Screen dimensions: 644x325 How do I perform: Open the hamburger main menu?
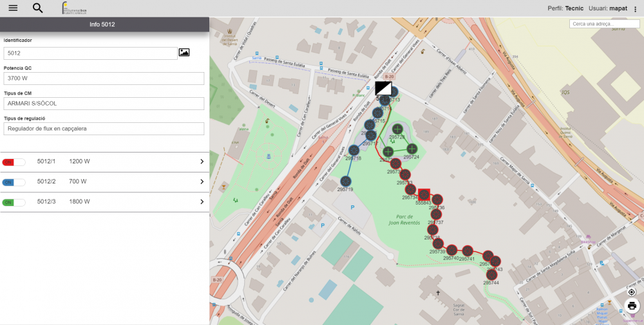(x=13, y=8)
